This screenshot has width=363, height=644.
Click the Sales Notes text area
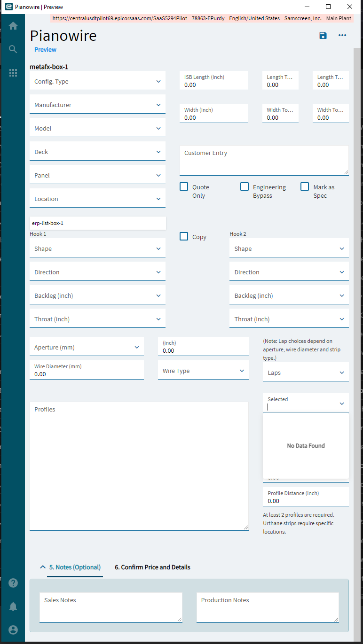click(x=110, y=608)
